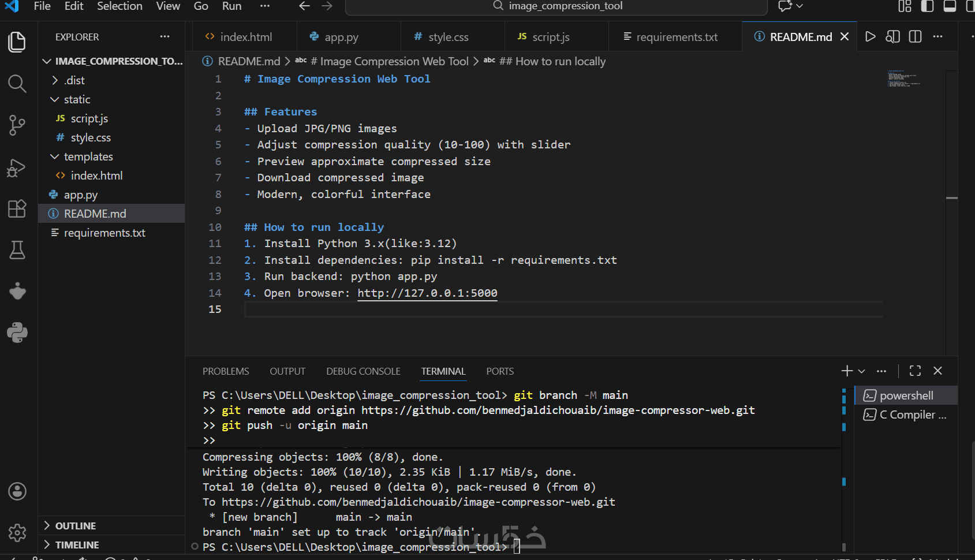Toggle the primary sidebar layout button

pos(927,6)
